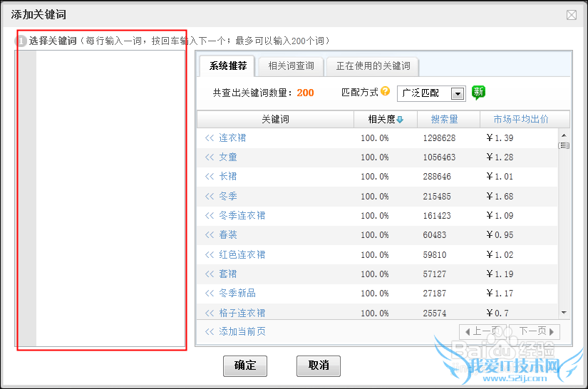Image resolution: width=588 pixels, height=389 pixels.
Task: Click the keyword count 200
Action: [x=305, y=93]
